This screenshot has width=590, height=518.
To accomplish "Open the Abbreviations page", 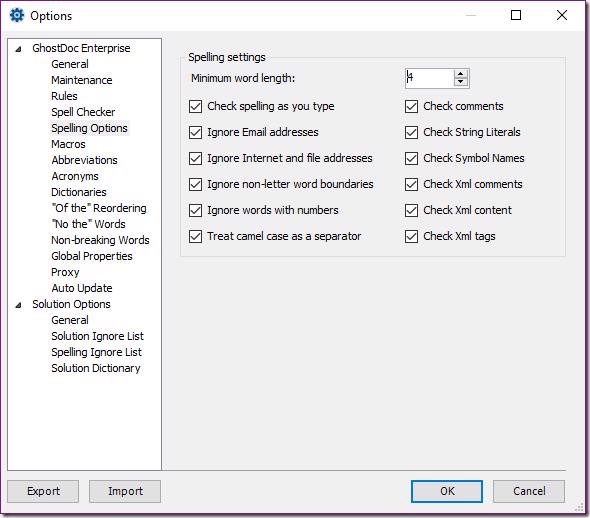I will pos(85,160).
